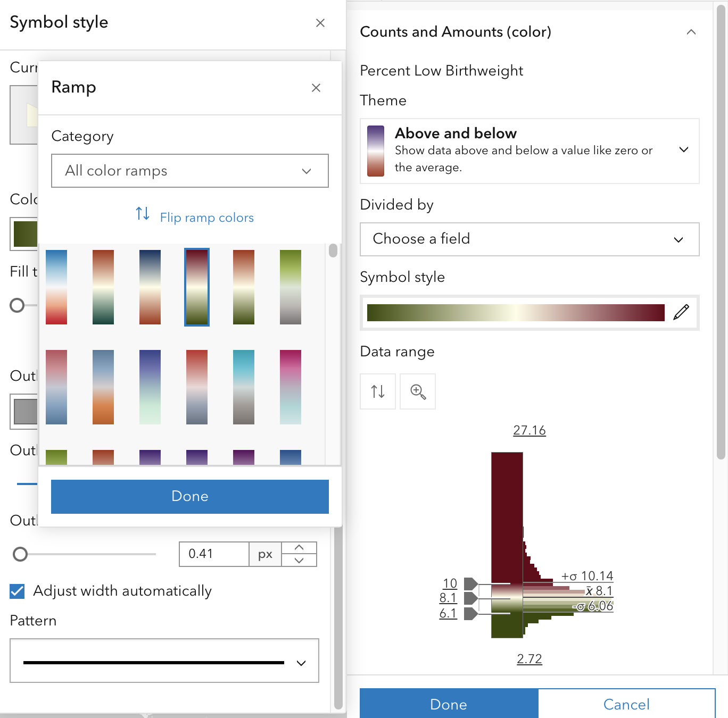This screenshot has width=728, height=718.
Task: Increase outline width with the up stepper arrow
Action: pos(299,547)
